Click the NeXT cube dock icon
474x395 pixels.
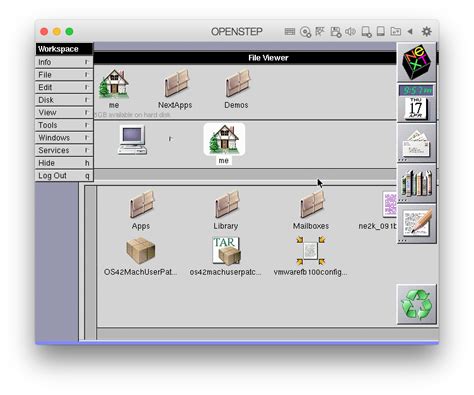[x=417, y=62]
